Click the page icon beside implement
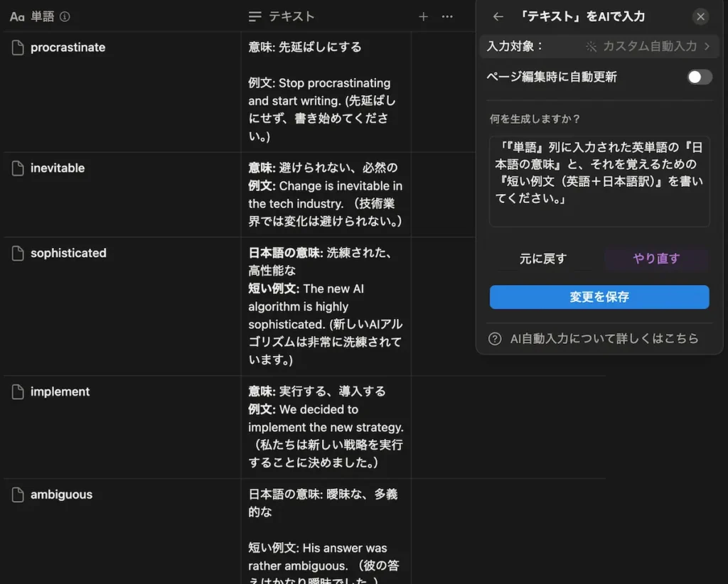Screen dimensions: 728x584 click(x=17, y=391)
